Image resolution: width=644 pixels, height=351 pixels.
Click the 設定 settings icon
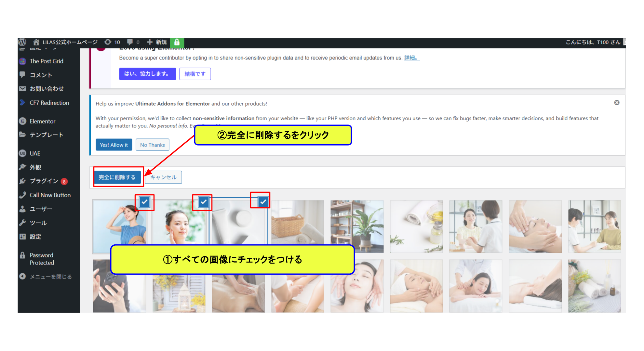coord(22,237)
